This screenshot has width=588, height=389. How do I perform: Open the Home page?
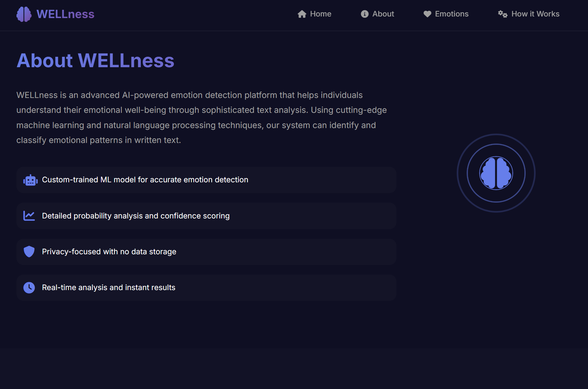(x=321, y=14)
